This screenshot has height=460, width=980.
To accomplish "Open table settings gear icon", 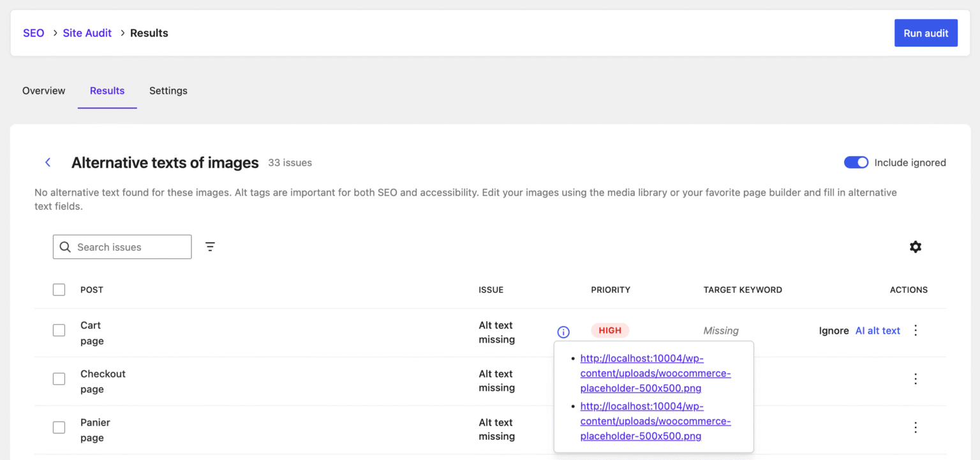I will [x=916, y=247].
